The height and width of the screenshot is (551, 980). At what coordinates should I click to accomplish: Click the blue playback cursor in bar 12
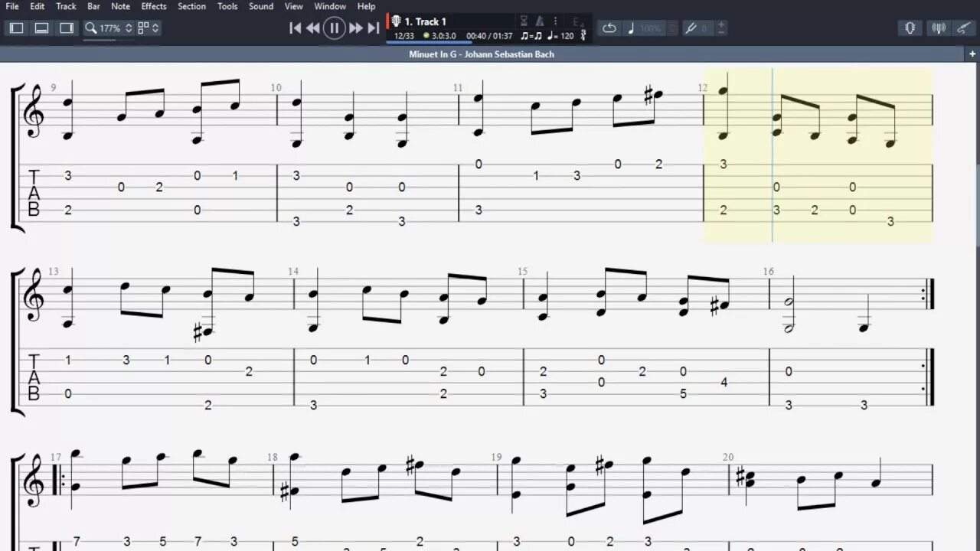click(x=772, y=155)
